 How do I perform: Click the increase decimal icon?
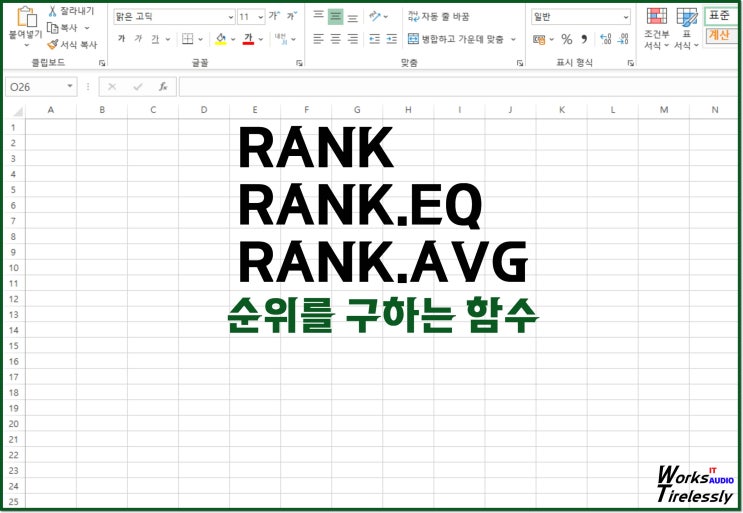click(606, 39)
